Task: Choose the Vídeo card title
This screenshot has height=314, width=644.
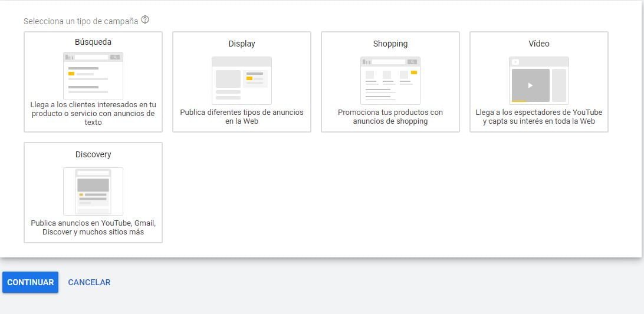Action: (539, 44)
